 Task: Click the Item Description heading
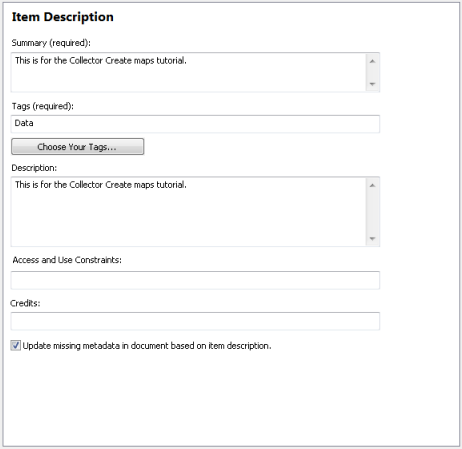pyautogui.click(x=63, y=17)
